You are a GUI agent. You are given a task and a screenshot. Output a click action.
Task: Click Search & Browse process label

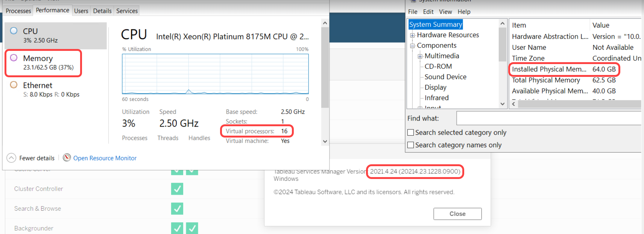(x=38, y=208)
